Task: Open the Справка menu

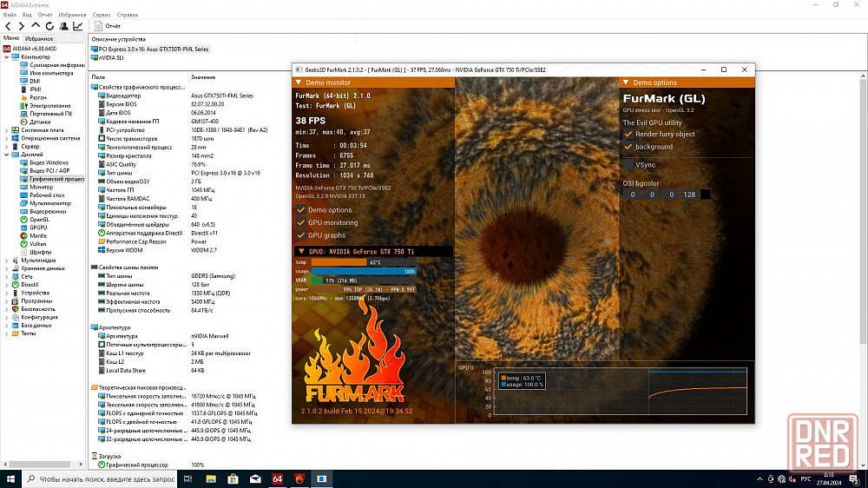Action: click(128, 15)
